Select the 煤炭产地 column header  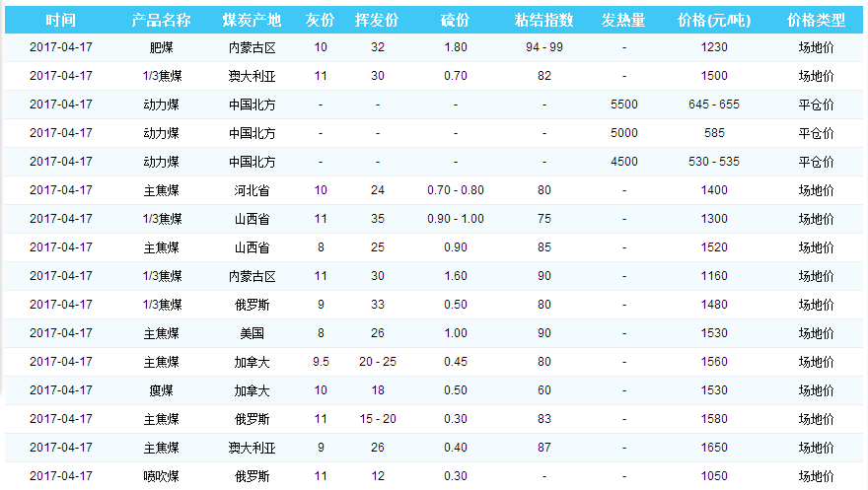coord(252,21)
